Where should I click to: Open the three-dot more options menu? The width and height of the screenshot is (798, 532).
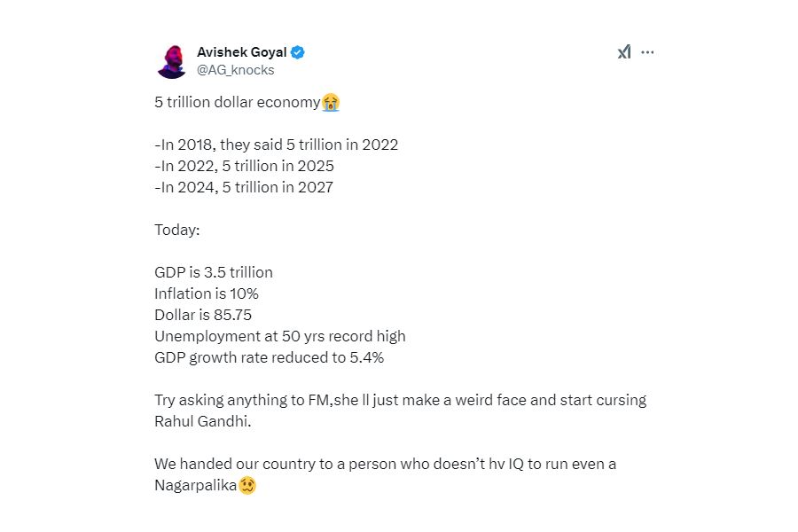647,52
